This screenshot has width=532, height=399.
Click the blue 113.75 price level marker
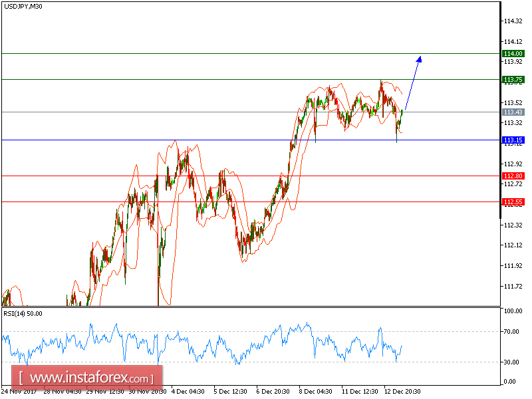point(512,80)
